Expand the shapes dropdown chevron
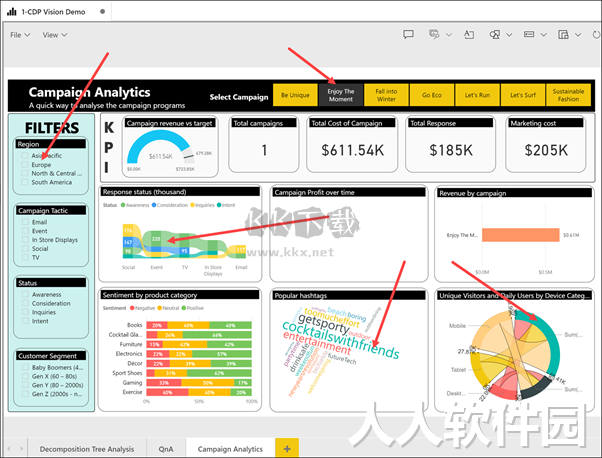Screen dimensions: 602x458 coord(509,35)
